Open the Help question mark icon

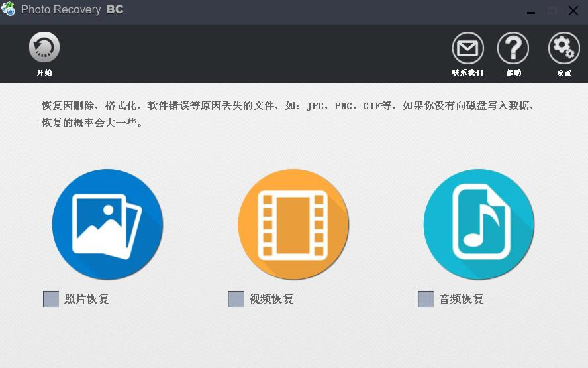tap(513, 48)
